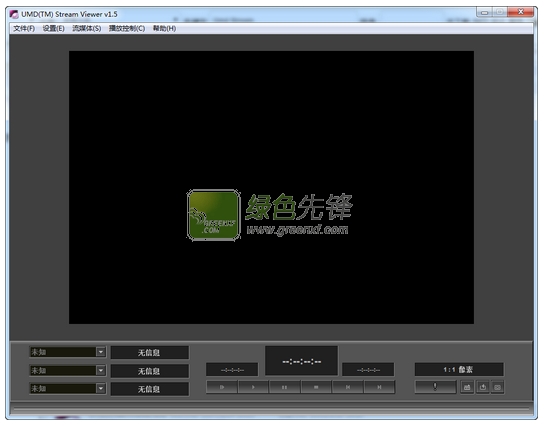This screenshot has width=544, height=426.
Task: Click the large central time counter display
Action: pos(301,361)
